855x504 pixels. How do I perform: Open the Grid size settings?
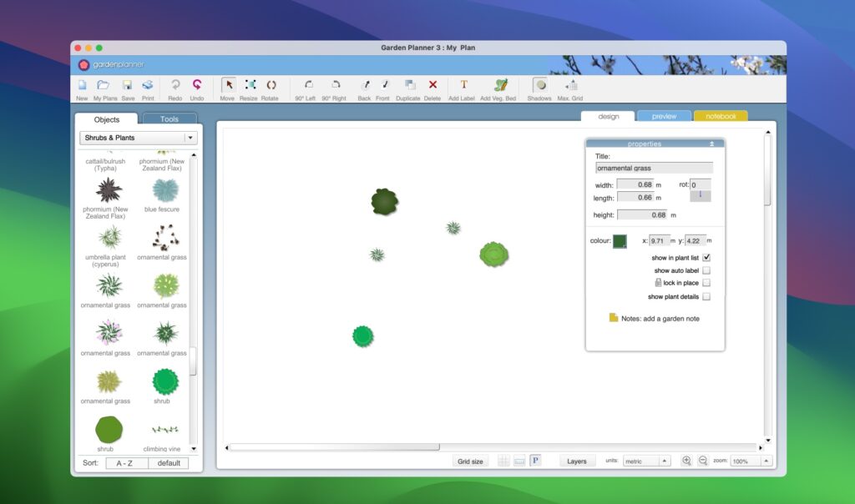pos(470,460)
